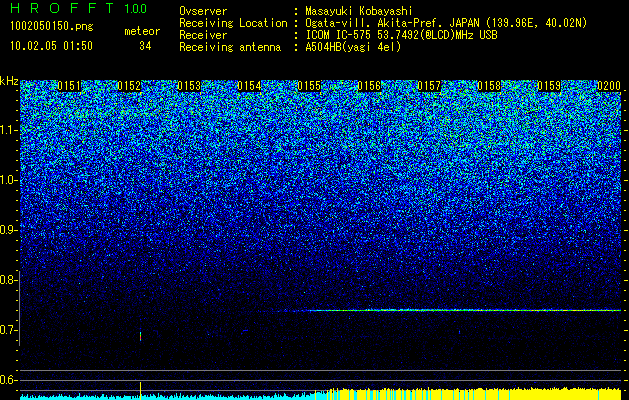Click the yellow level spike at 0152
Viewport: 629px width, 400px height.
pos(140,390)
